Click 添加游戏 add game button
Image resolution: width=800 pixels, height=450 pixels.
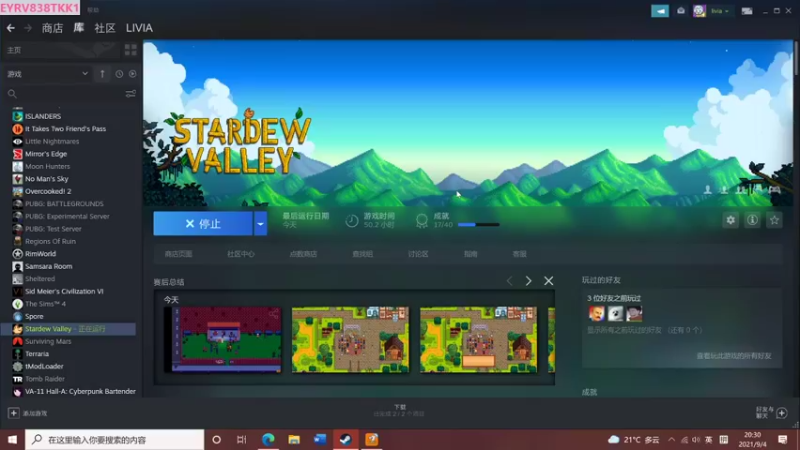28,413
